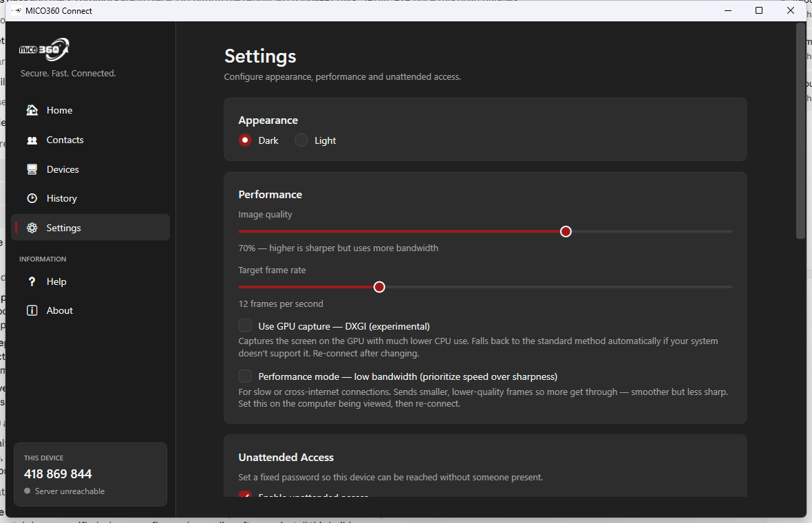Enable Use GPU capture DXGI checkbox

tap(245, 325)
